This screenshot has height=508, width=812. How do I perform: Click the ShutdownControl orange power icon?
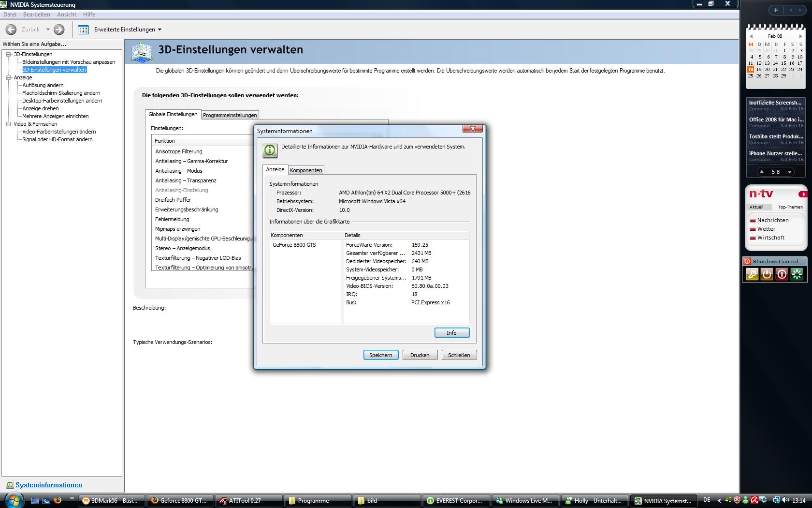point(767,274)
